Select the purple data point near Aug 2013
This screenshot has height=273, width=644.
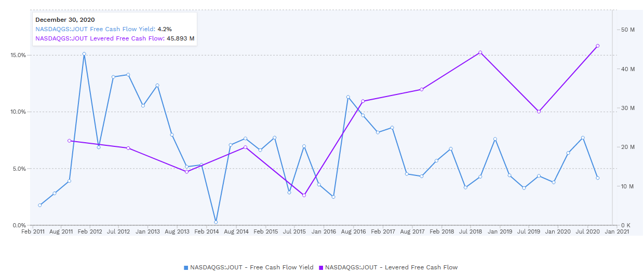click(186, 172)
